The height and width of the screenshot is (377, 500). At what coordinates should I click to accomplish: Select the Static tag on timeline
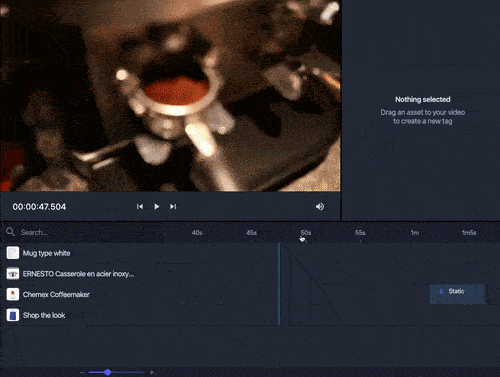[x=457, y=294]
